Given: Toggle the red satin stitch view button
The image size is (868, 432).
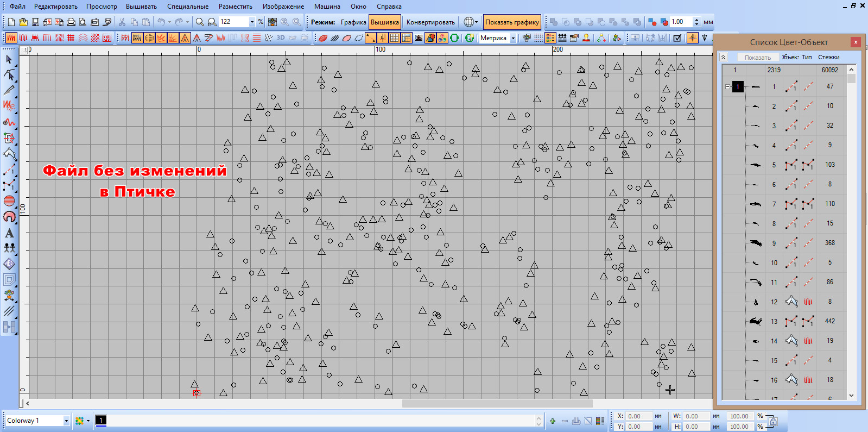Looking at the screenshot, I should tap(11, 38).
